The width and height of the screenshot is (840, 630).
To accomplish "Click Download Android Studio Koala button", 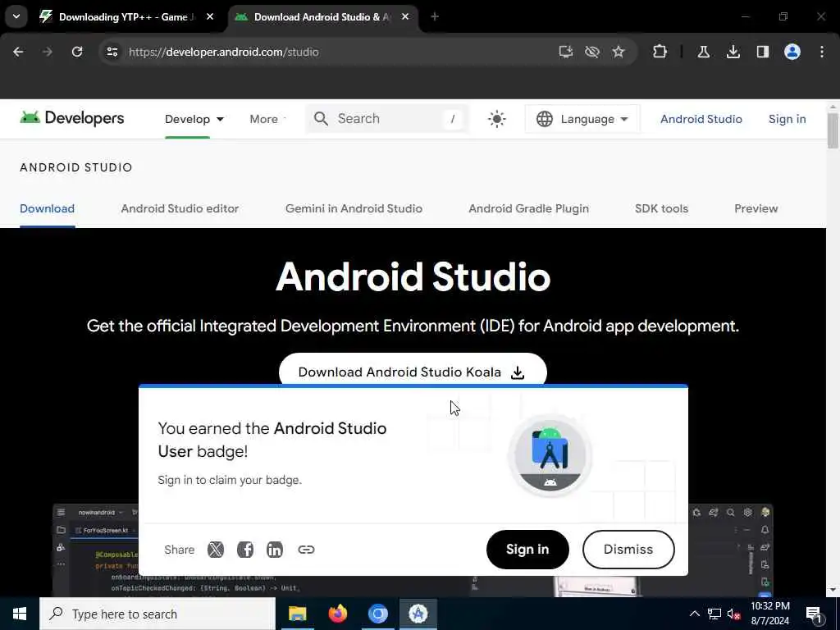I will coord(413,370).
